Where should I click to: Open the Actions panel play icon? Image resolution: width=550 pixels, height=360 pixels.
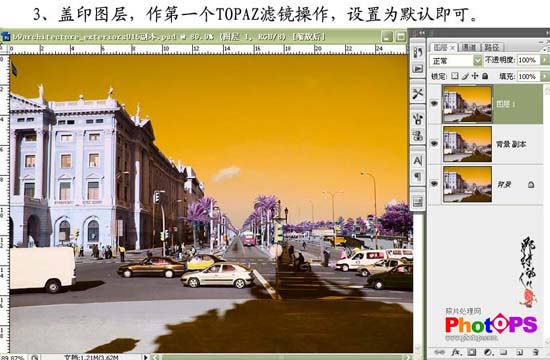coord(418,69)
